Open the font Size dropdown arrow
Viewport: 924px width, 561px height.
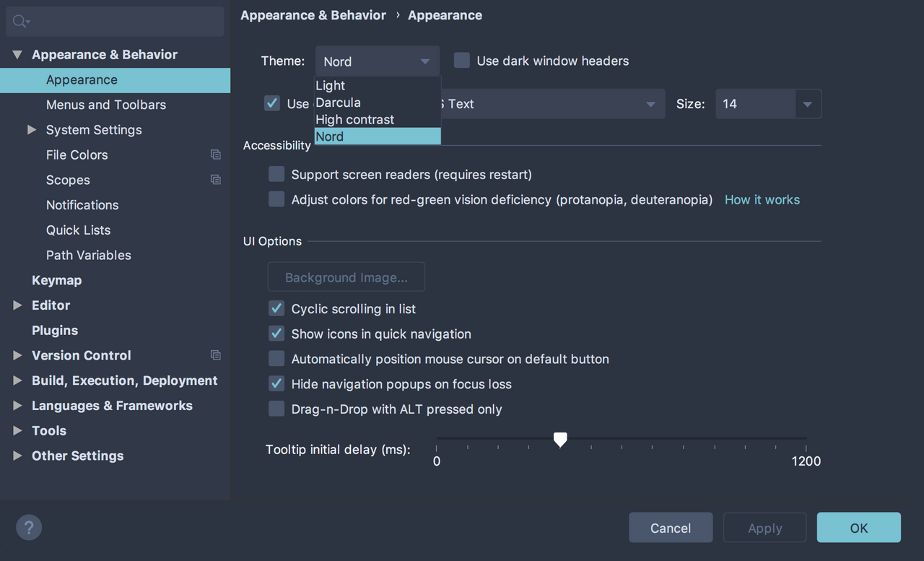(x=808, y=104)
